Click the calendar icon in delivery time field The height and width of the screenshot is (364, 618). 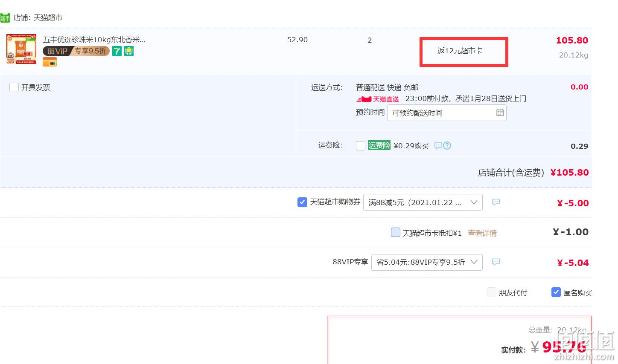(500, 113)
